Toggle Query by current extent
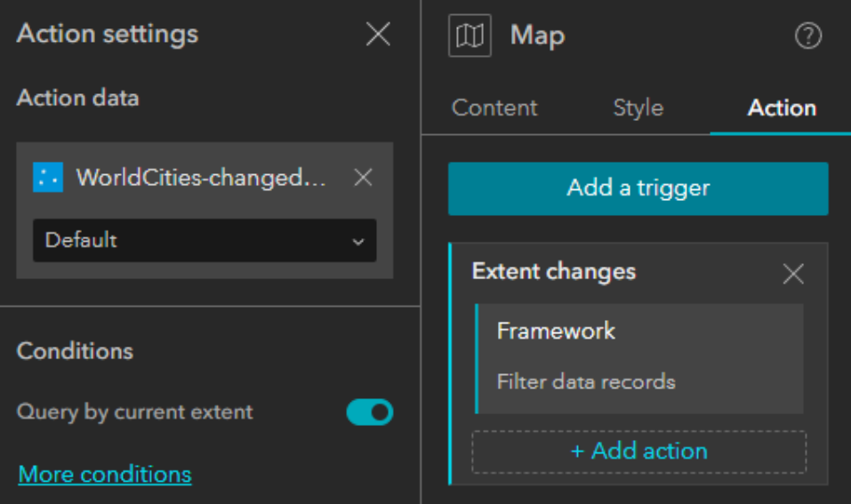This screenshot has height=504, width=851. (369, 412)
